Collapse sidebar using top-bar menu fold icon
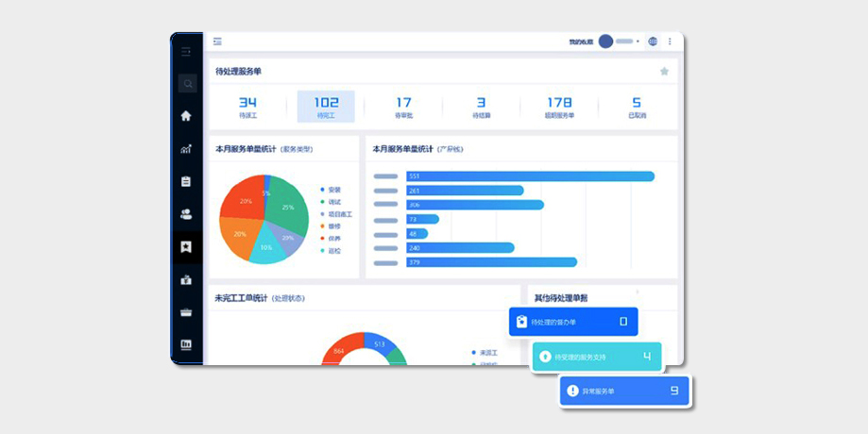 [x=217, y=42]
